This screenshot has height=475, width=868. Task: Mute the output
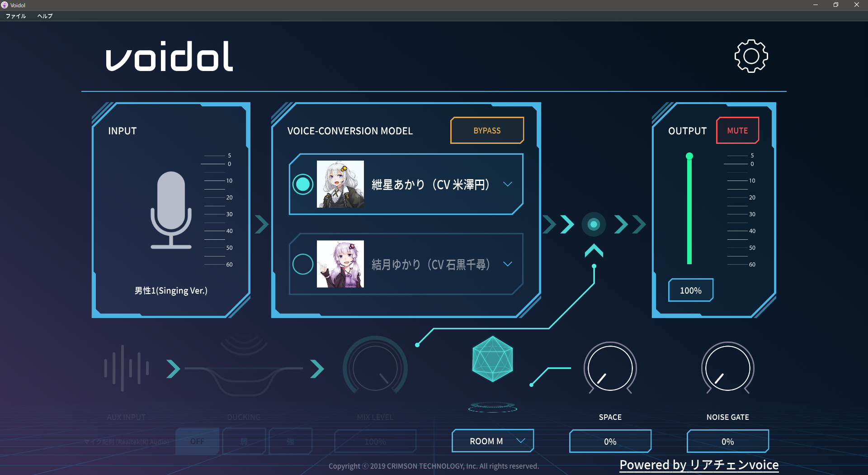tap(737, 130)
